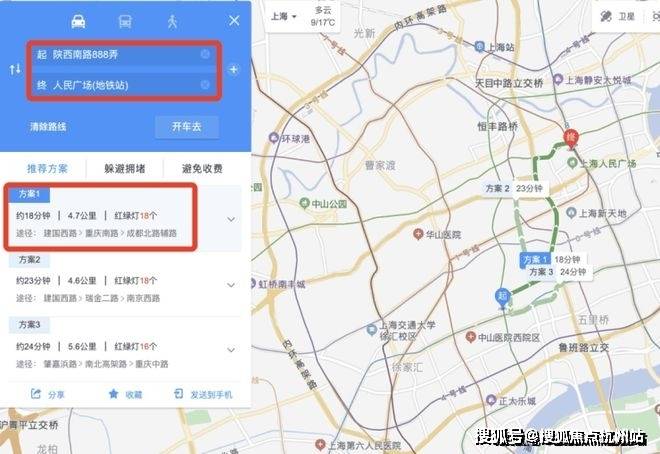Clear the 人民广场 destination field
660x454 pixels.
[x=205, y=85]
